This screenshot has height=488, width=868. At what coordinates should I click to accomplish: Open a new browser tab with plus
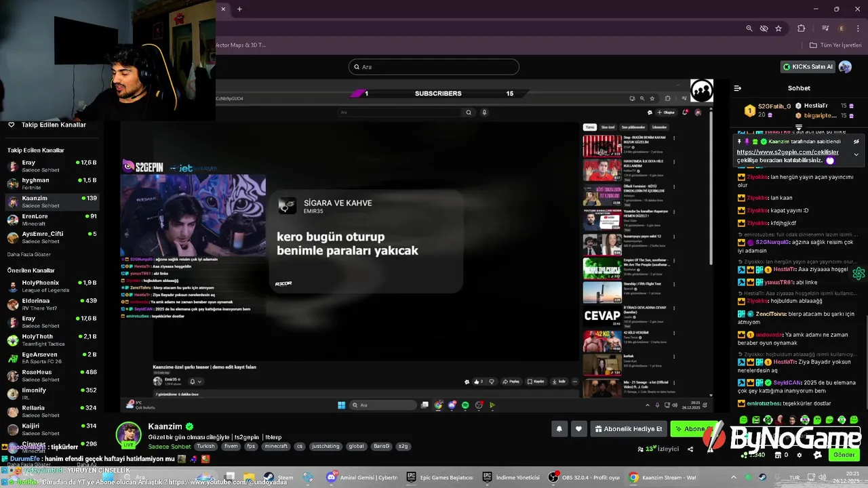click(x=239, y=9)
